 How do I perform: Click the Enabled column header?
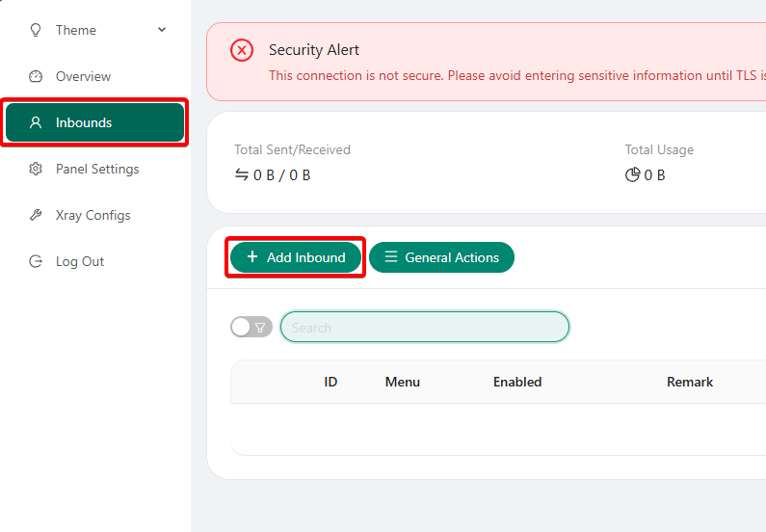(x=517, y=382)
